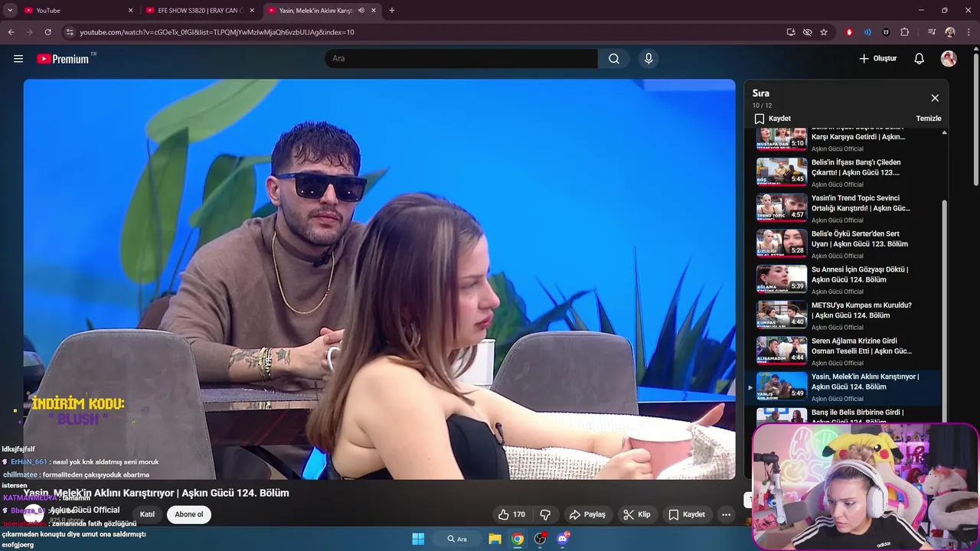
Task: Play Belis'in İfşası Barış'ı Çileden Çıkarttı from the queue
Action: pos(845,172)
